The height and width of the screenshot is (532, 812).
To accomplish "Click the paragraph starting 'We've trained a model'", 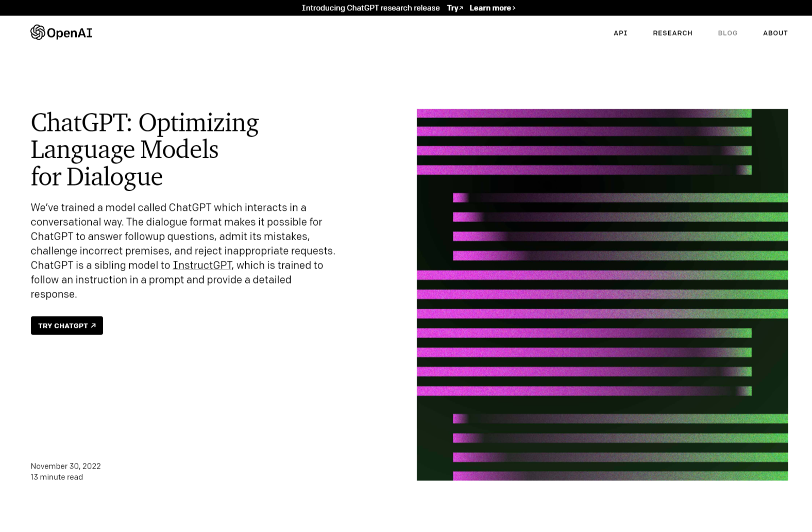I will coord(183,251).
